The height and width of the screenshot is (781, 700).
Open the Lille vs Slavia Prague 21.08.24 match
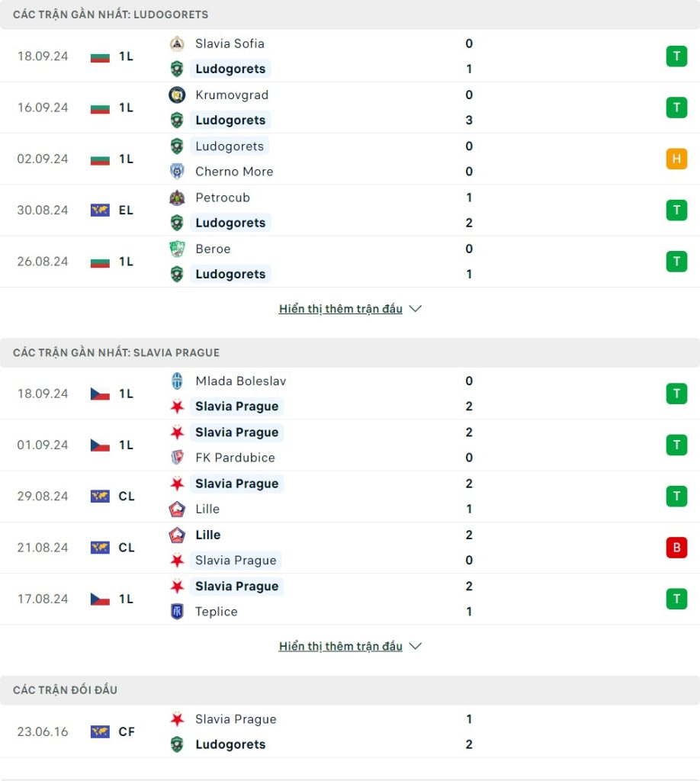[x=350, y=548]
